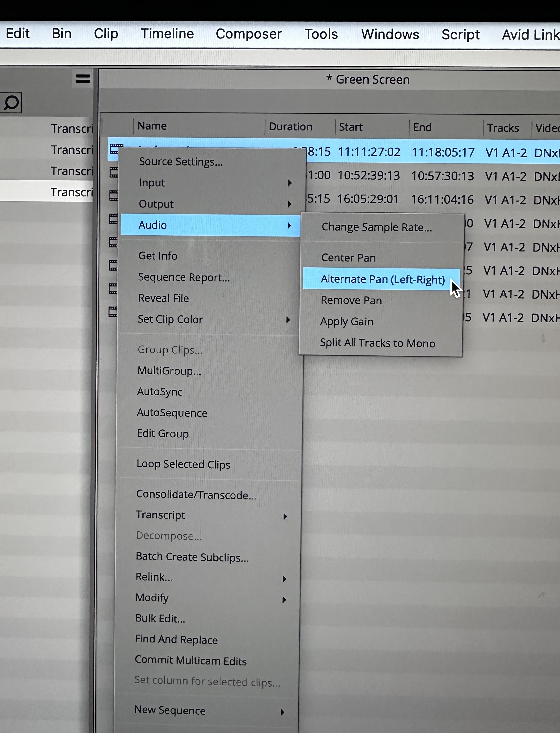Click Consolidate/Transcode option
560x733 pixels.
[196, 495]
